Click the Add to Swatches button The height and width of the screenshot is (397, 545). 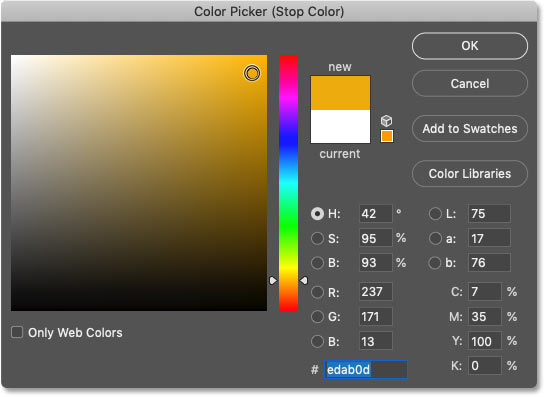(x=470, y=129)
